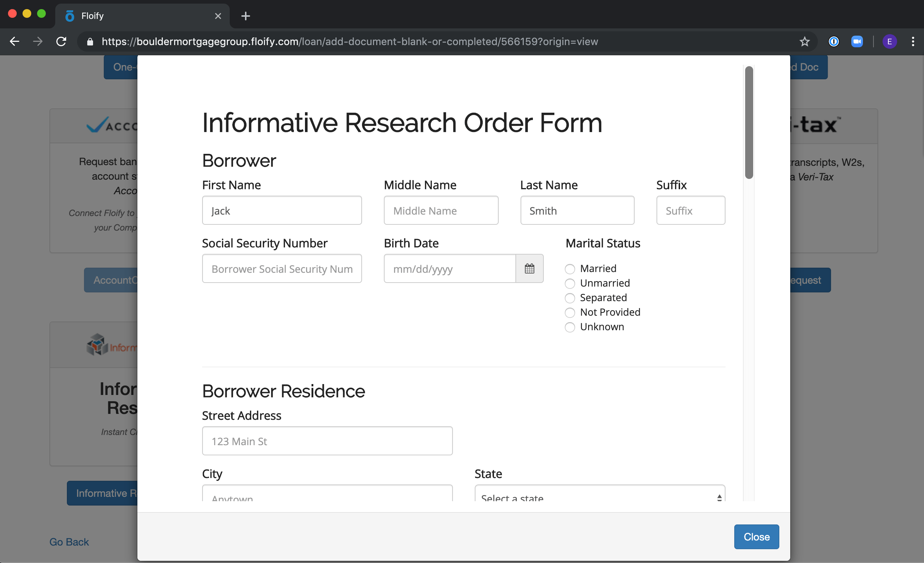Click the modal's vertical scrollbar thumb
Viewport: 924px width, 563px height.
click(748, 122)
